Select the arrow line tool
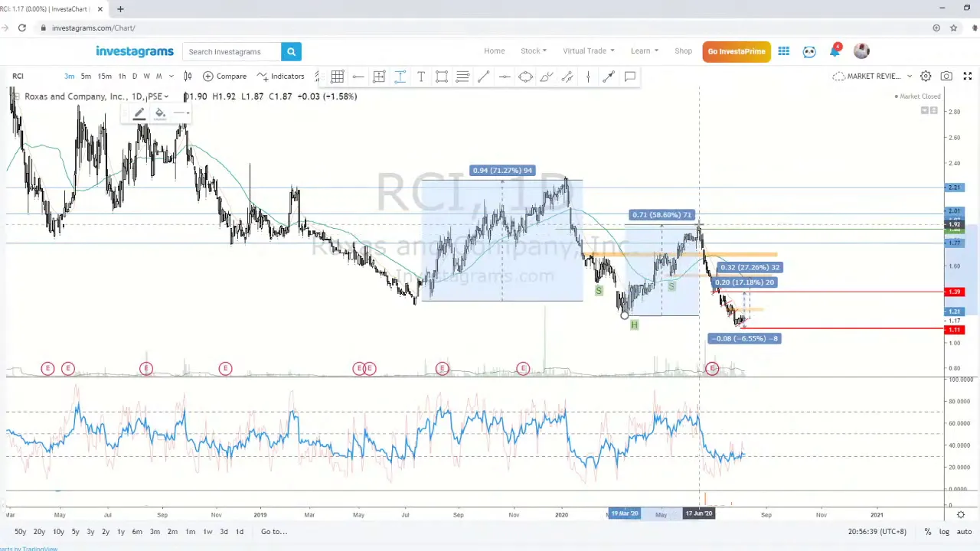This screenshot has height=551, width=980. point(609,77)
